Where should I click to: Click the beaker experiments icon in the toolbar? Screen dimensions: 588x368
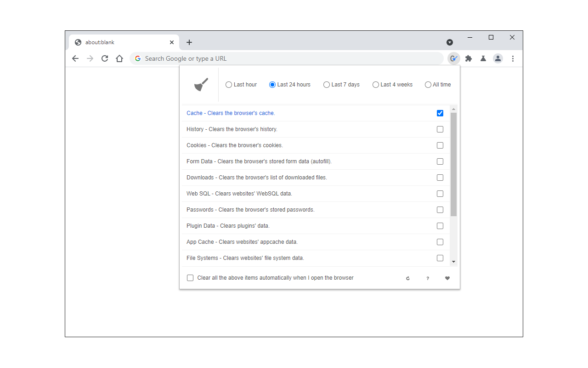(483, 58)
